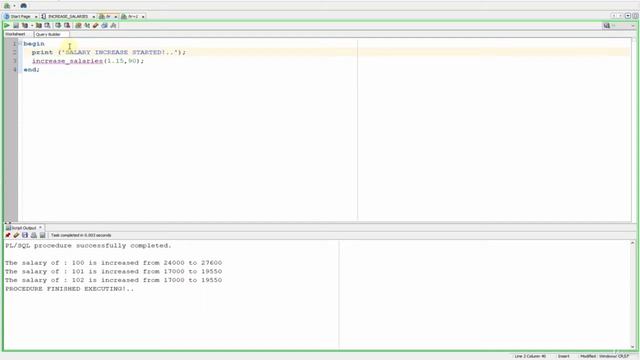Clear the worksheet with the eraser icon

pyautogui.click(x=96, y=25)
